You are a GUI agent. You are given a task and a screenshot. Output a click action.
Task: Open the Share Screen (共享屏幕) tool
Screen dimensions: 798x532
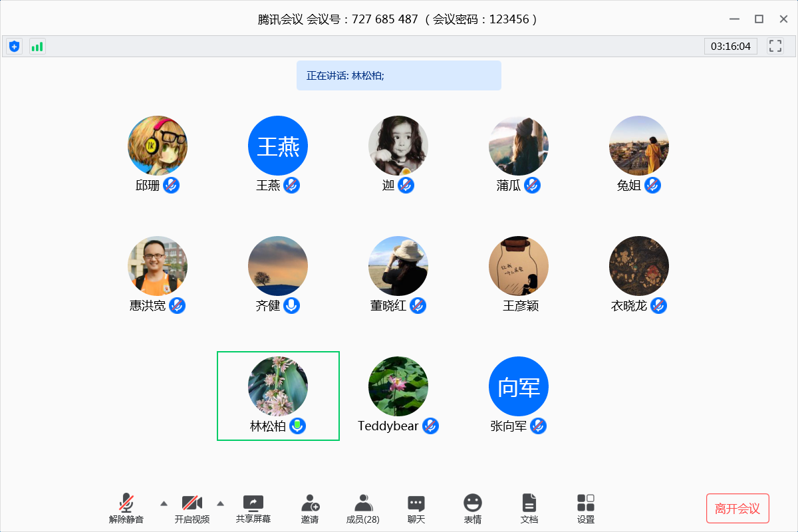click(253, 509)
